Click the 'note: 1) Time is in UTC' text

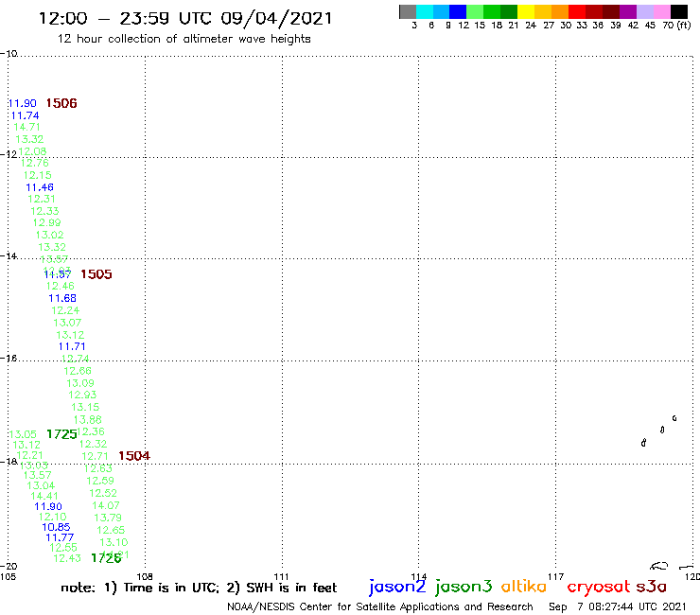(x=139, y=588)
